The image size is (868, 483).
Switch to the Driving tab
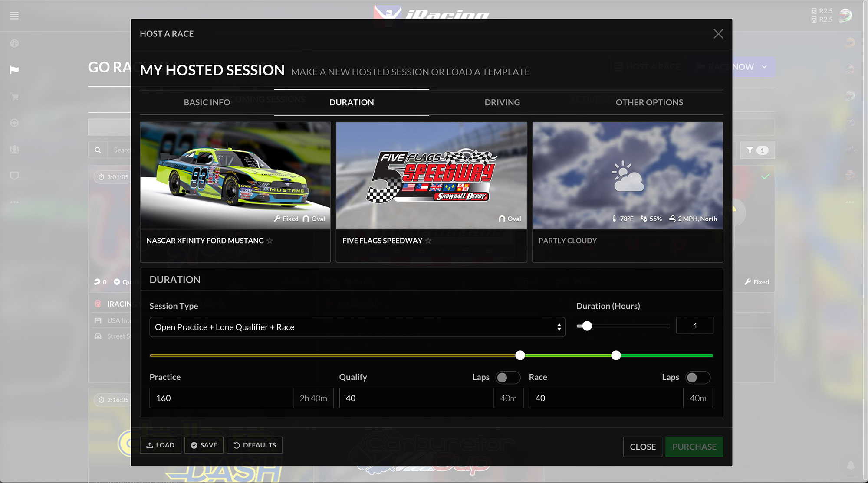502,102
